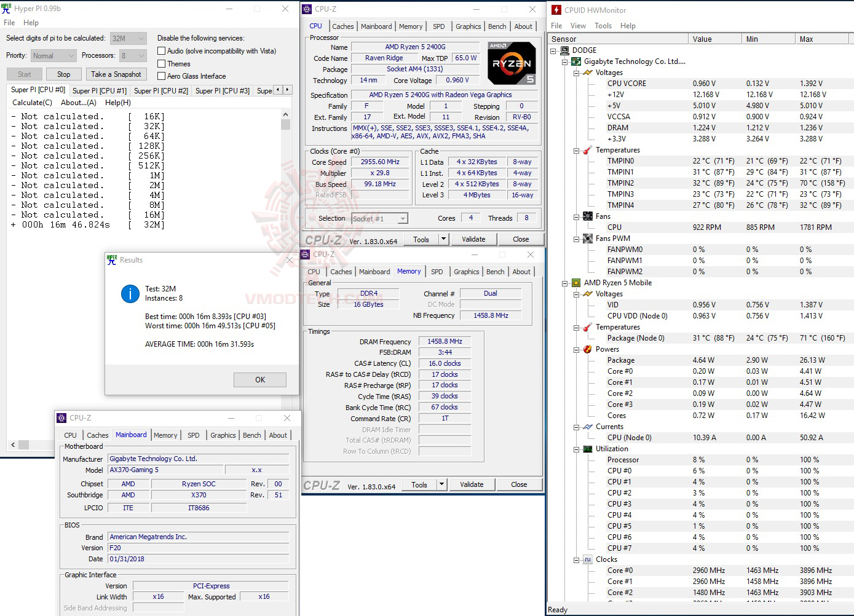The height and width of the screenshot is (616, 854).
Task: Click the DRAM Frequency 1458.8 MHz value
Action: click(445, 341)
